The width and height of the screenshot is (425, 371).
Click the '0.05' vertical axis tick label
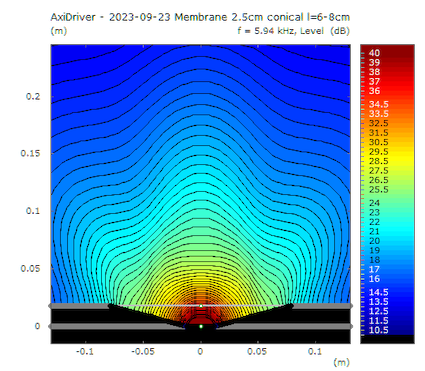[x=30, y=269]
